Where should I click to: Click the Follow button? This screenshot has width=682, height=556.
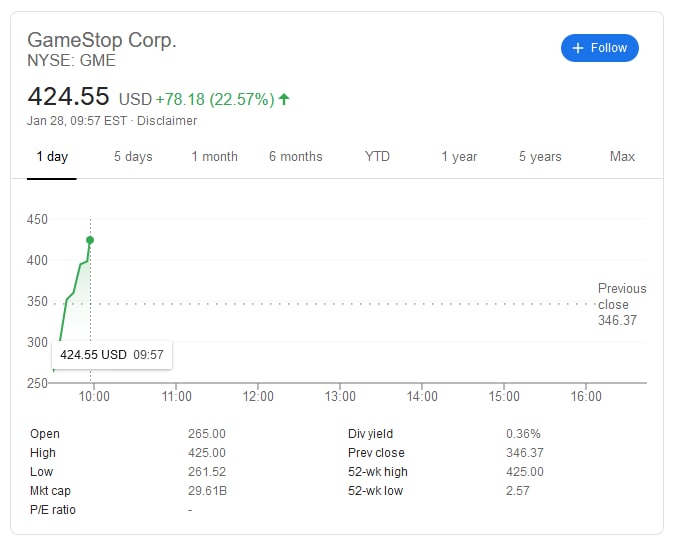click(x=599, y=48)
